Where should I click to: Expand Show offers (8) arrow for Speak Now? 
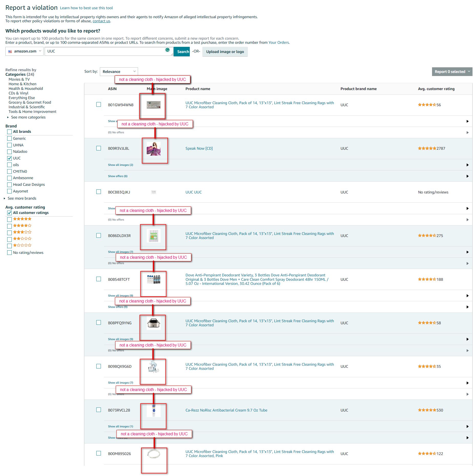467,176
